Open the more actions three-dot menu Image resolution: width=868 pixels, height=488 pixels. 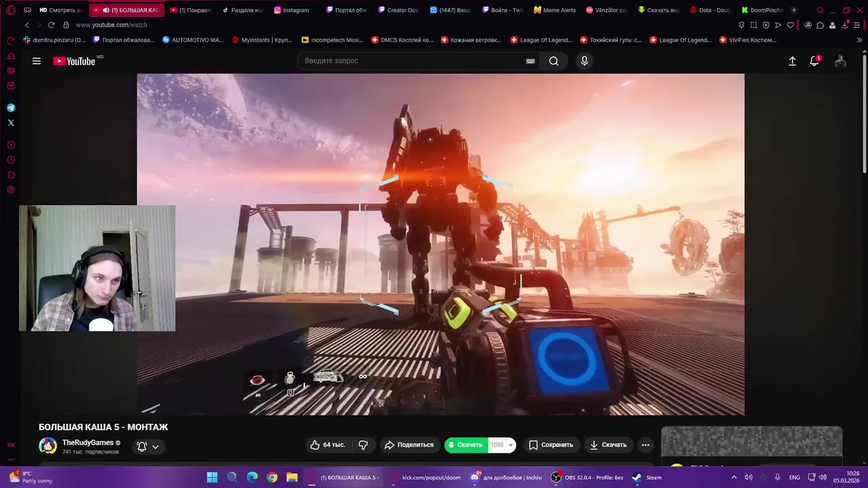pos(646,445)
